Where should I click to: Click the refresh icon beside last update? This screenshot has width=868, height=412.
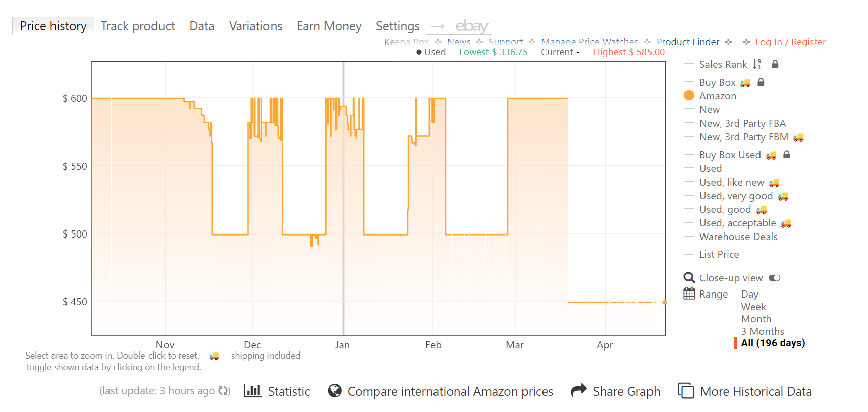coord(224,391)
